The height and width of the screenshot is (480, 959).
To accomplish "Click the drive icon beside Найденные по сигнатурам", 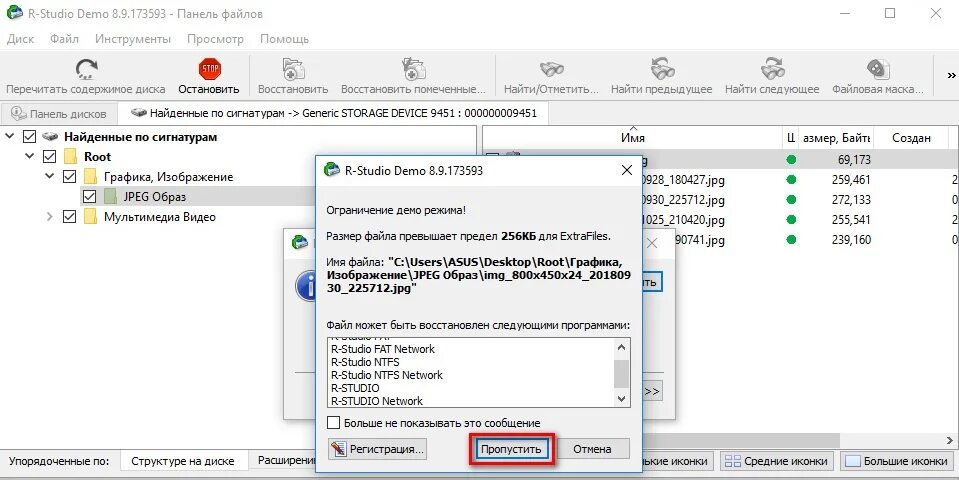I will tap(50, 137).
